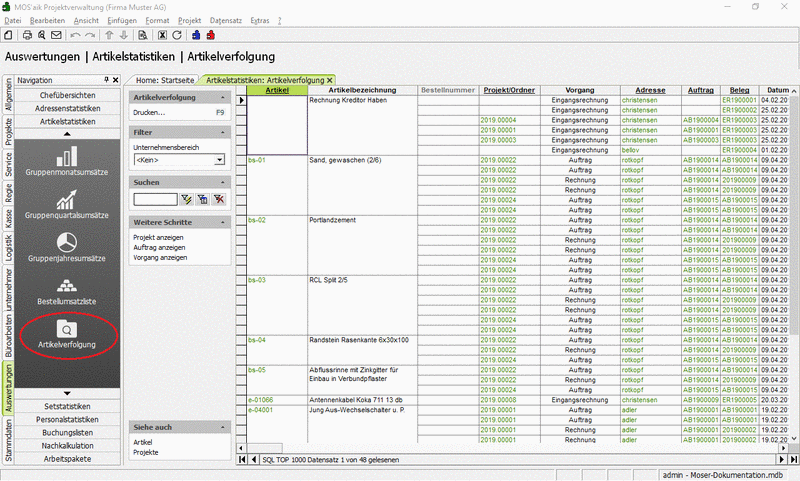
Task: Jump to last record navigation button
Action: coord(794,460)
